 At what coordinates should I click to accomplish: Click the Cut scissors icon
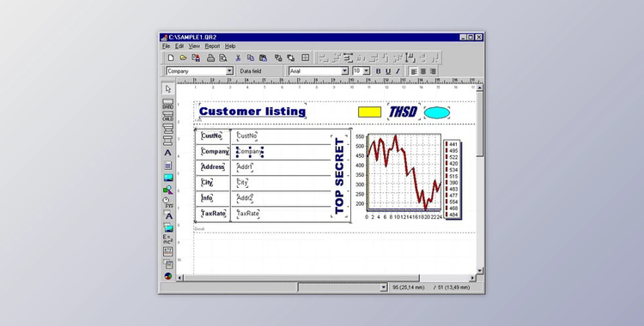click(x=237, y=57)
